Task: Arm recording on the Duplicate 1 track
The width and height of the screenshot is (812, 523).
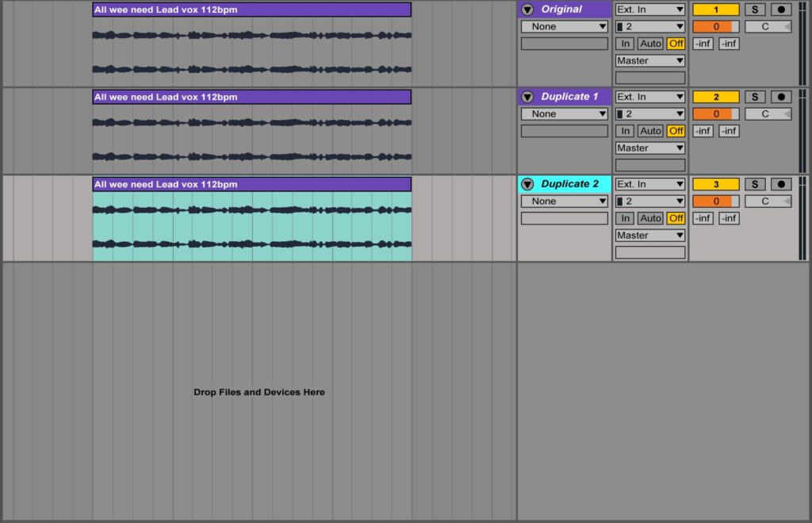Action: pos(781,97)
